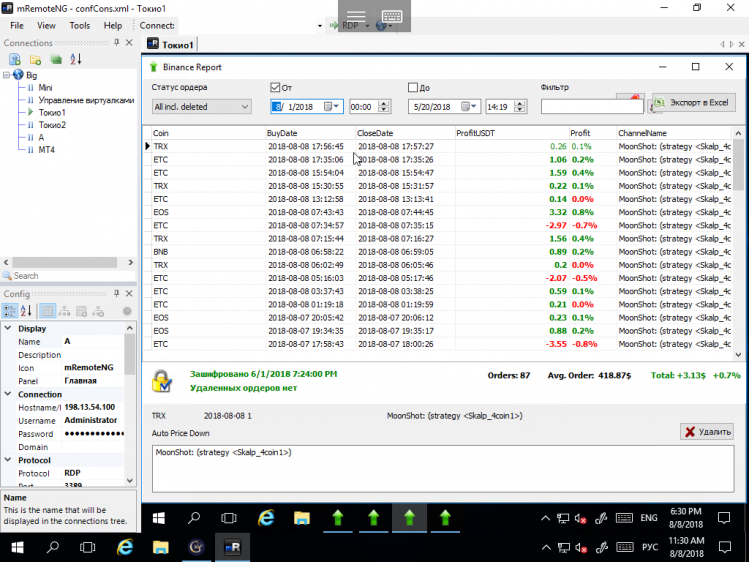Select the BNB row in the table
749x562 pixels.
pos(438,252)
